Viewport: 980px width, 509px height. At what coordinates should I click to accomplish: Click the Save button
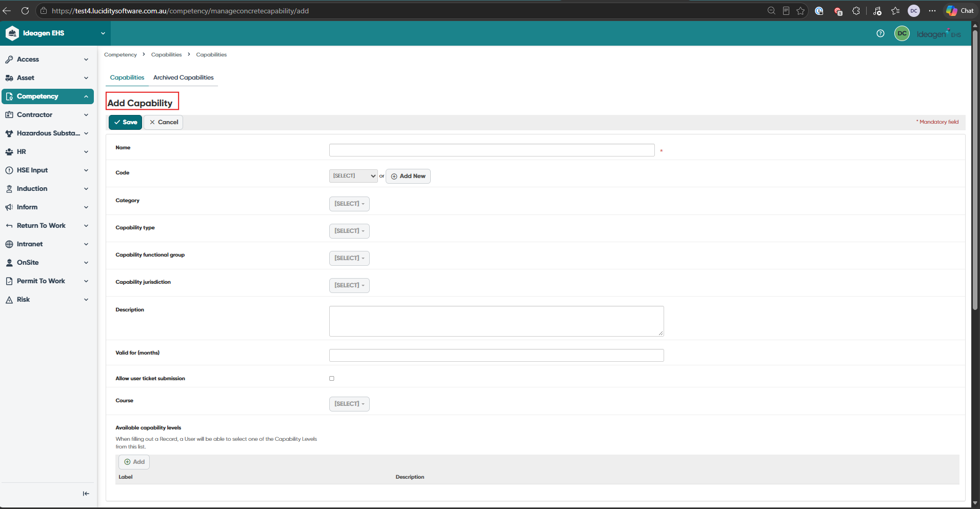click(x=125, y=122)
